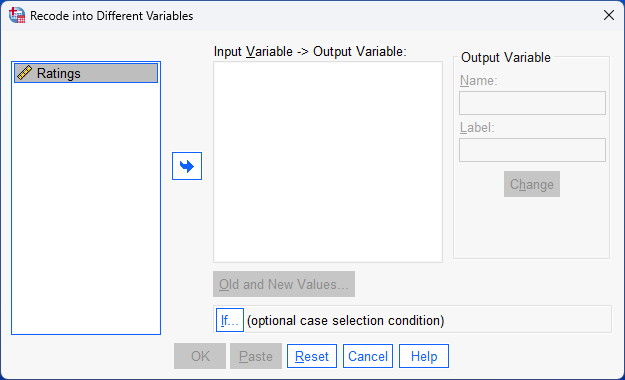Open Help for this dialog

click(424, 356)
